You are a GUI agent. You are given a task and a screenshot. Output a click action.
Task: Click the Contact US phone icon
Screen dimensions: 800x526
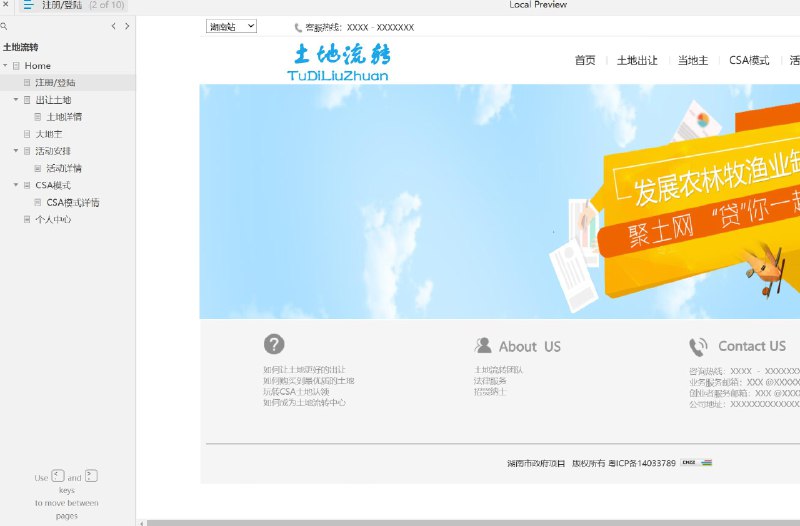pos(698,347)
